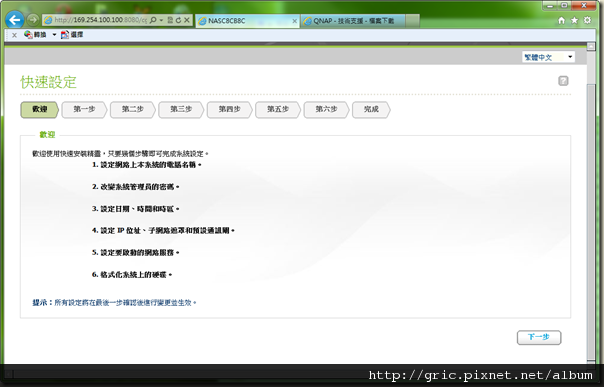This screenshot has height=387, width=604.
Task: Click text item 4 設定 IP 位址
Action: 163,231
